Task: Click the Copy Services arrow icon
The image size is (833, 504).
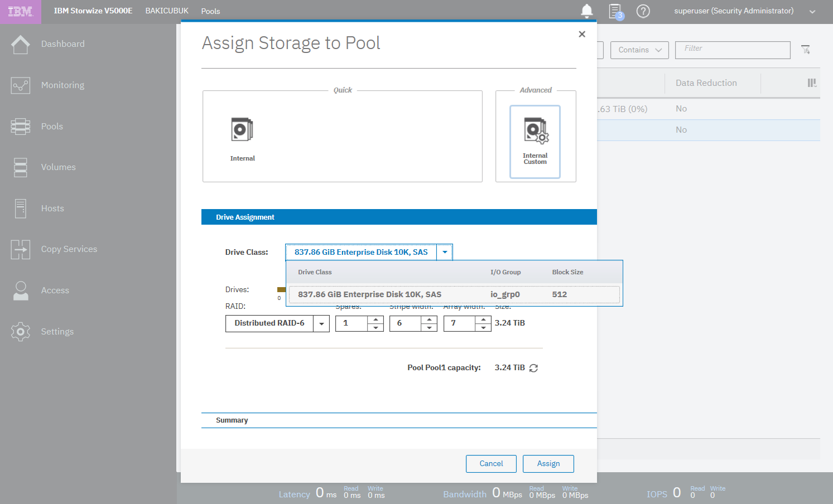Action: (20, 249)
